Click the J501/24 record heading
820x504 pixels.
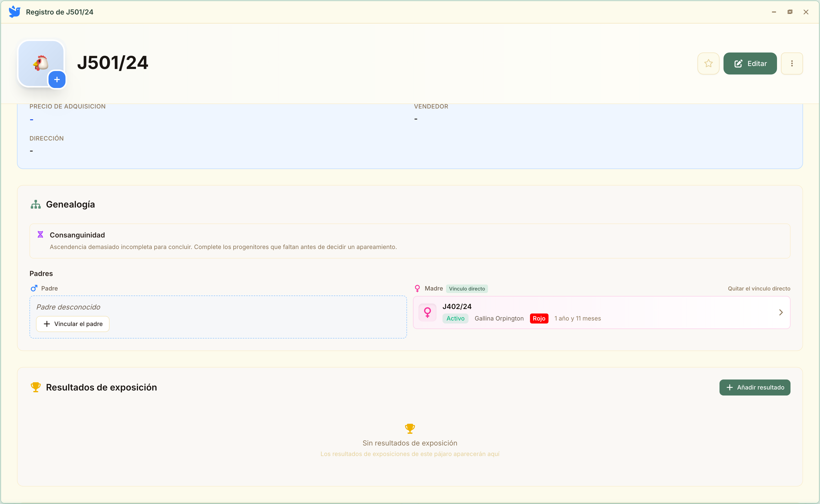[x=113, y=63]
